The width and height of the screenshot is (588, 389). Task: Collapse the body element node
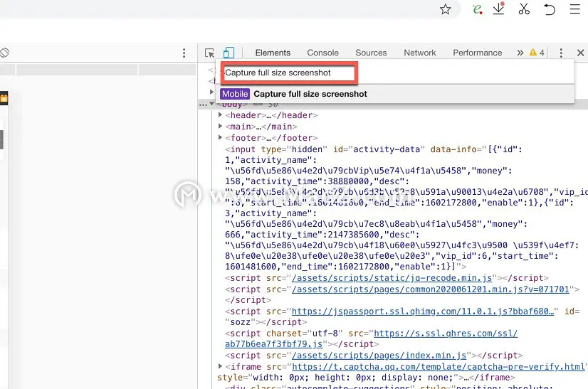point(212,103)
